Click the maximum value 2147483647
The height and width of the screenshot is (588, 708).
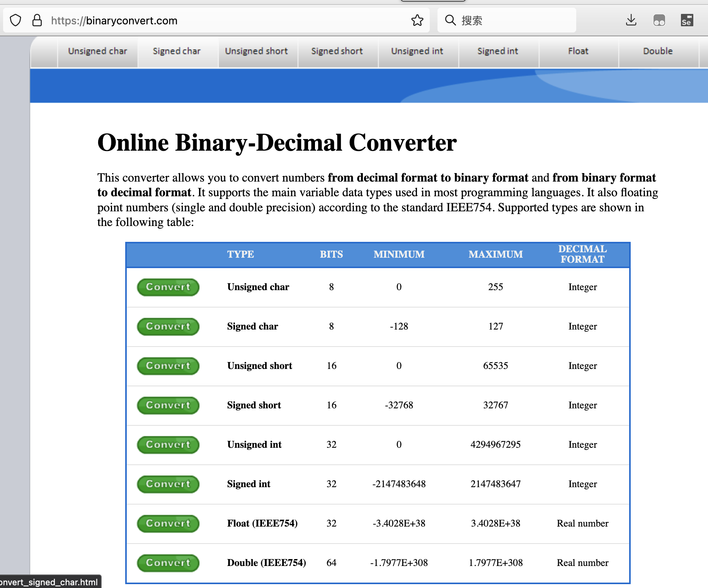click(495, 484)
